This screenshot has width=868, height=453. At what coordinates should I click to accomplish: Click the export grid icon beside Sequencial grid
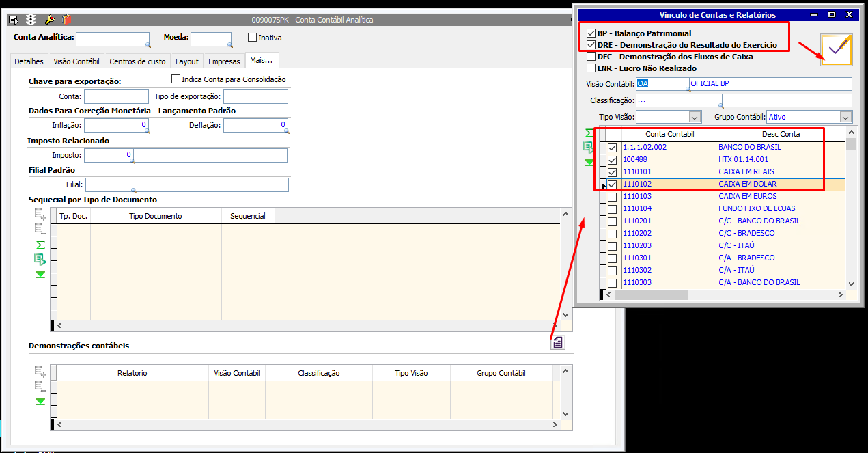point(40,259)
